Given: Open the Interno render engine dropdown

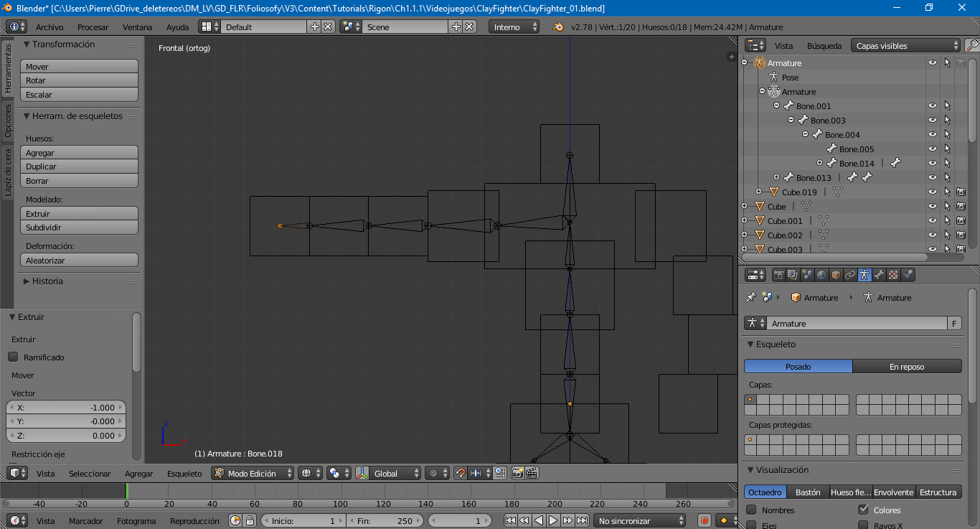Looking at the screenshot, I should pyautogui.click(x=514, y=27).
